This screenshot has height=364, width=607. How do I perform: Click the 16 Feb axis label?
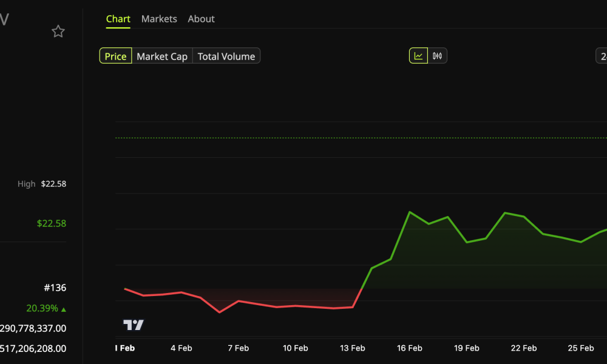coord(410,348)
